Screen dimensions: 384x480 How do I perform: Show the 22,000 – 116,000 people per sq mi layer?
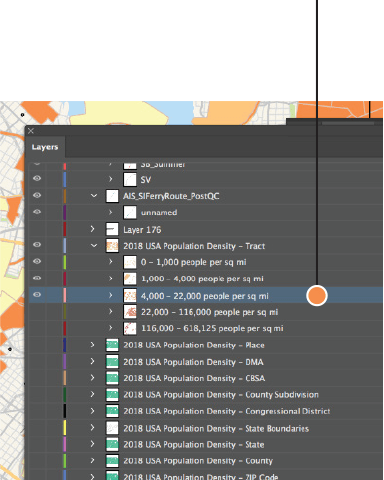pos(37,312)
